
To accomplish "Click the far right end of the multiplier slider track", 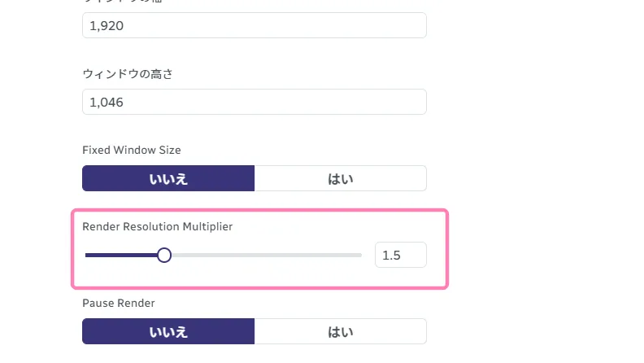I will tap(359, 256).
